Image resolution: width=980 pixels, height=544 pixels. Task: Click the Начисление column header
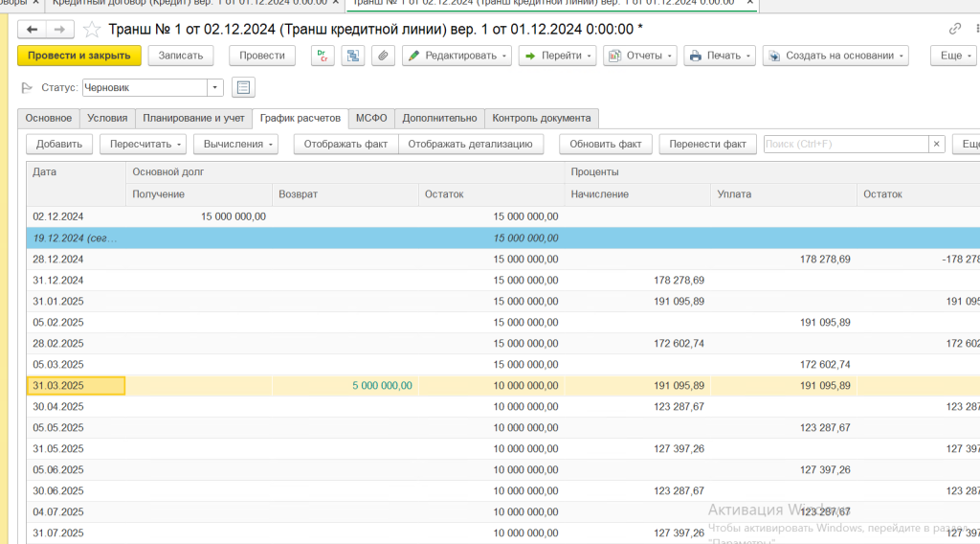tap(637, 194)
